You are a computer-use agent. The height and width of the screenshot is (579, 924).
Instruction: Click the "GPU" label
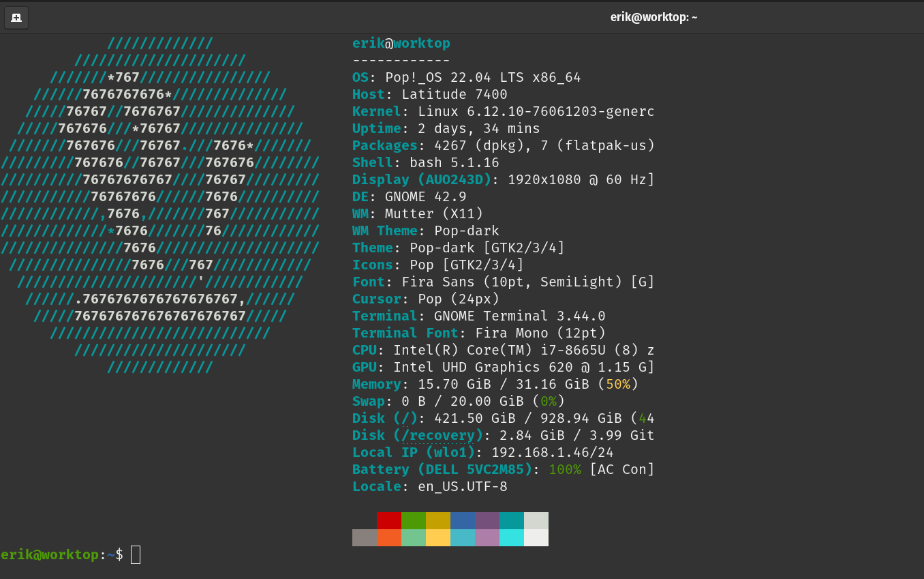(x=365, y=368)
